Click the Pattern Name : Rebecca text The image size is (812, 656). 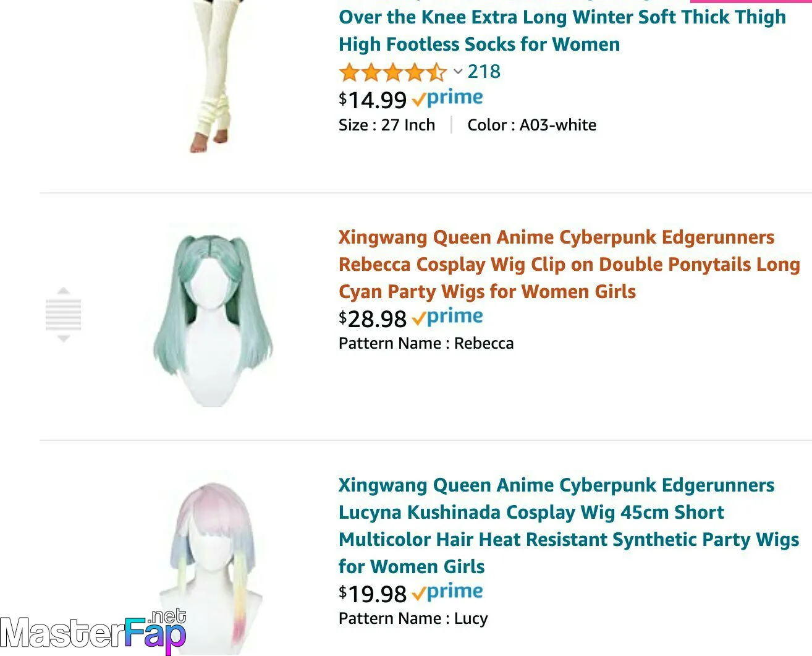(426, 343)
